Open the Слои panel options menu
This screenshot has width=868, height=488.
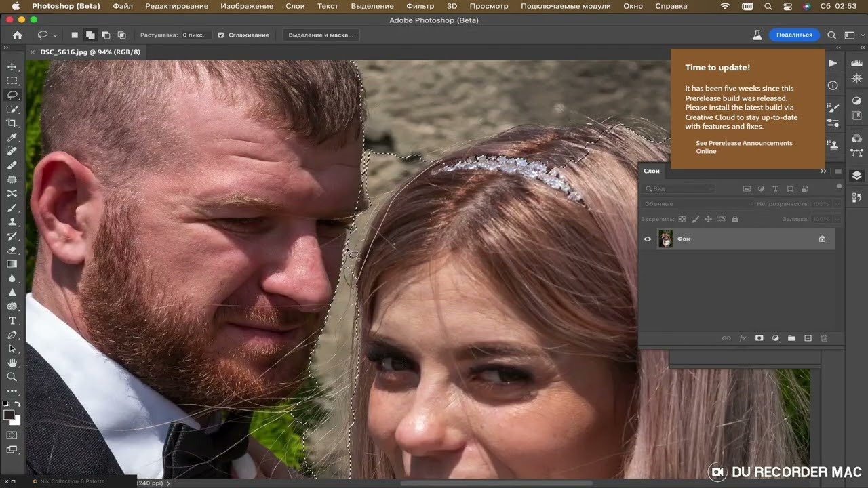[838, 171]
